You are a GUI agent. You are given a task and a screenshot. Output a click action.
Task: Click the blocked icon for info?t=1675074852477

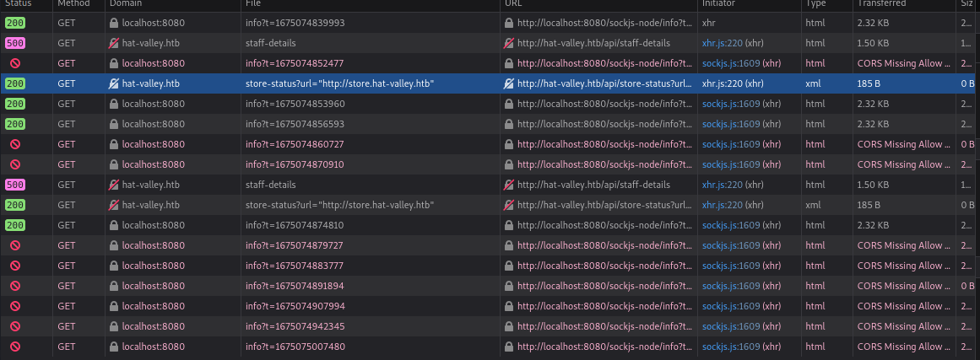tap(14, 63)
